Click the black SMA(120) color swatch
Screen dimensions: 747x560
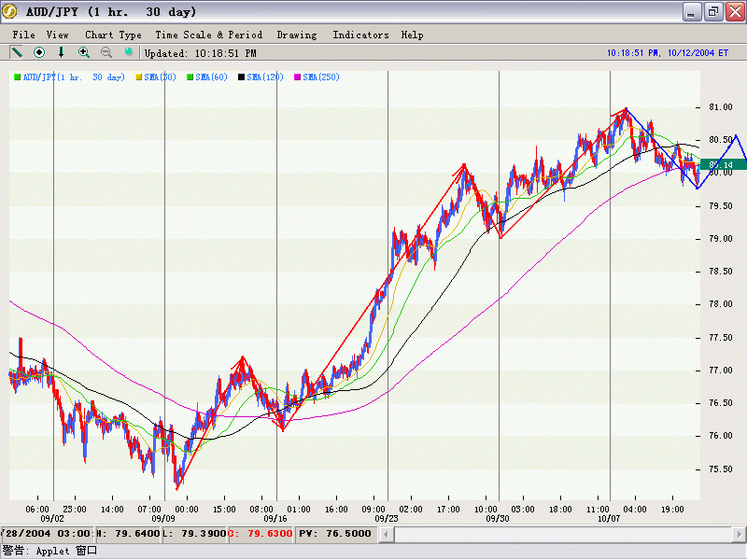click(242, 77)
